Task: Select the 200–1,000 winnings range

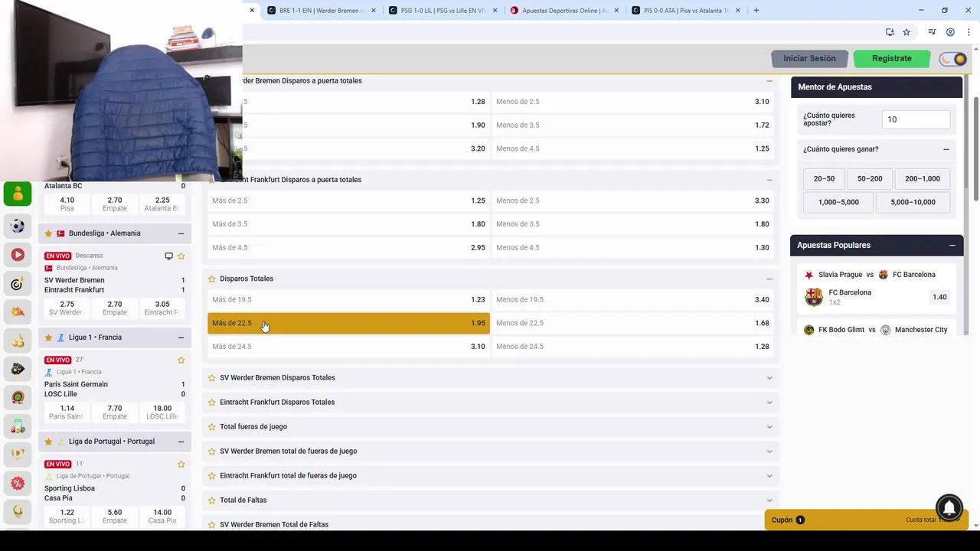Action: [x=922, y=178]
